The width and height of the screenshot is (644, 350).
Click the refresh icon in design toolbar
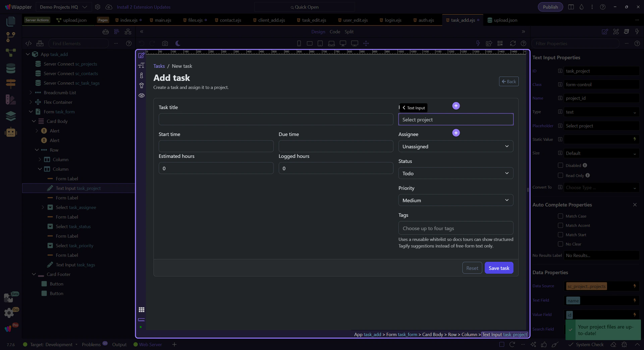pyautogui.click(x=513, y=43)
